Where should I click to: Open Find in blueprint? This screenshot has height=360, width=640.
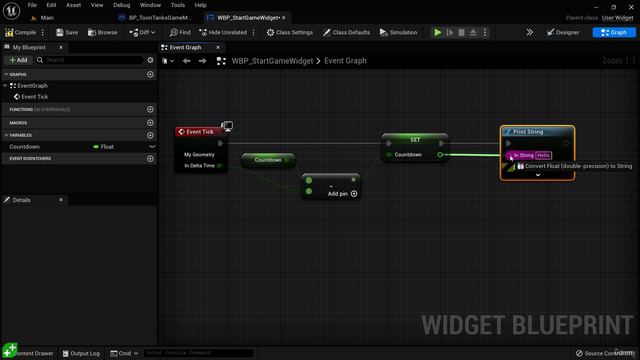click(x=180, y=32)
